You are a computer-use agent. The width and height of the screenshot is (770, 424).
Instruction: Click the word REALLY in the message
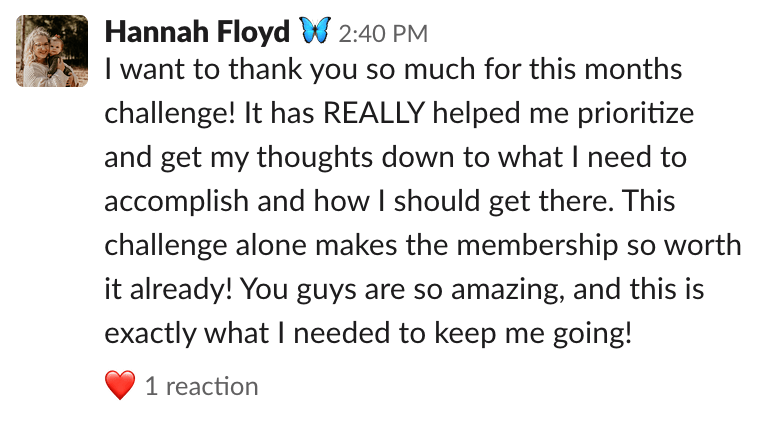click(374, 113)
